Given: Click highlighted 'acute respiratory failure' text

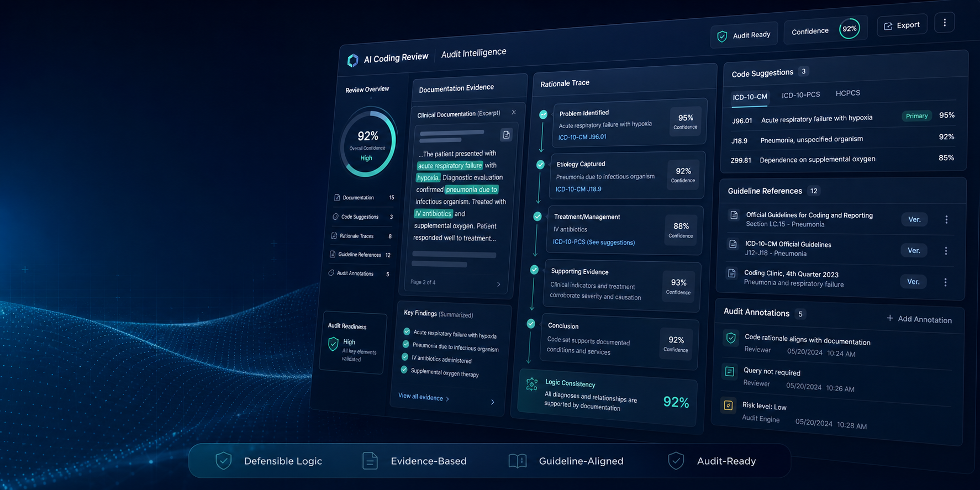Looking at the screenshot, I should click(450, 165).
